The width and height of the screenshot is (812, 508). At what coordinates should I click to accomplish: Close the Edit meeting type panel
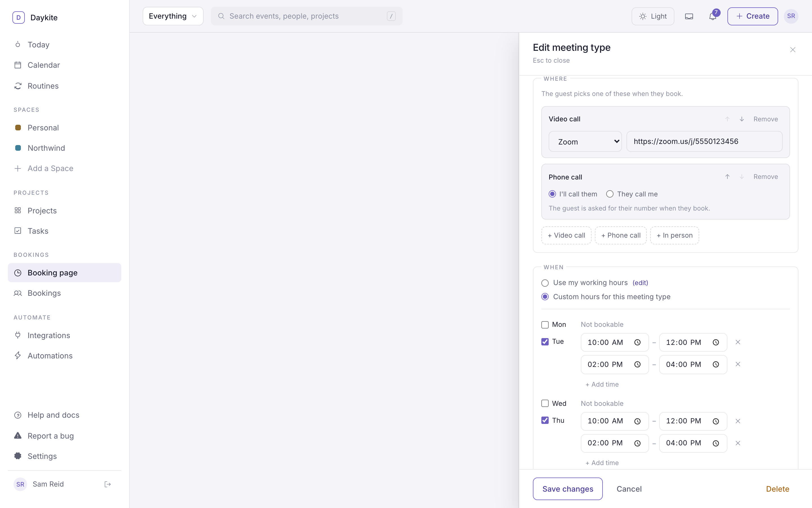[x=793, y=50]
